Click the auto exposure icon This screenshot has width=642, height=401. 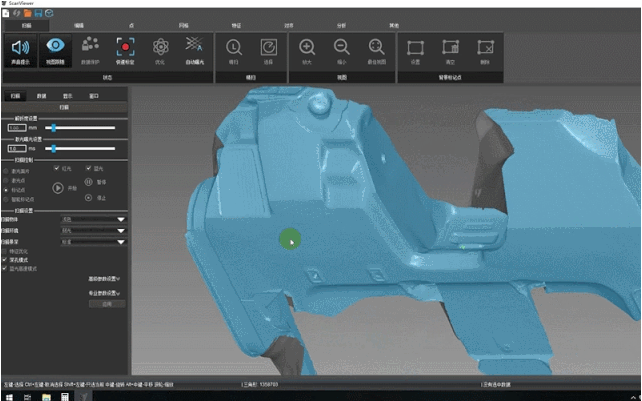(x=194, y=51)
